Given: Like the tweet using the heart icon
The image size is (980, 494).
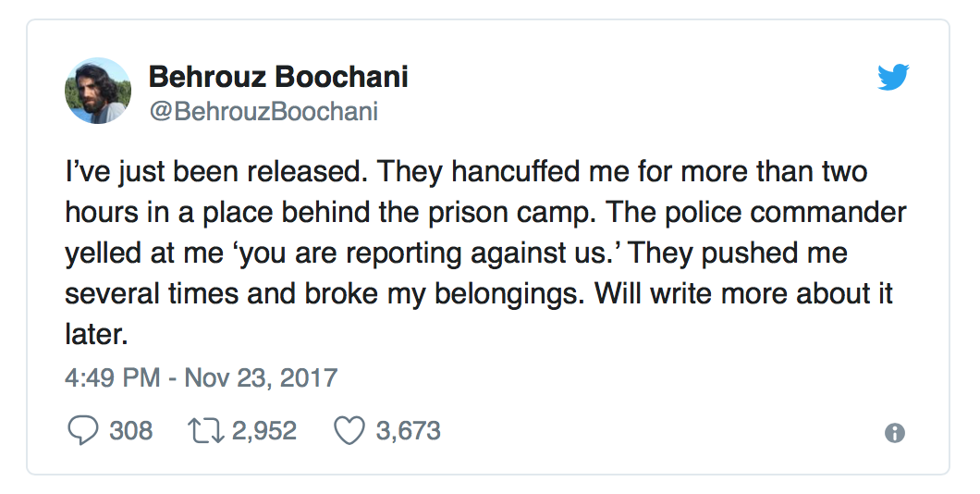Looking at the screenshot, I should (x=349, y=431).
